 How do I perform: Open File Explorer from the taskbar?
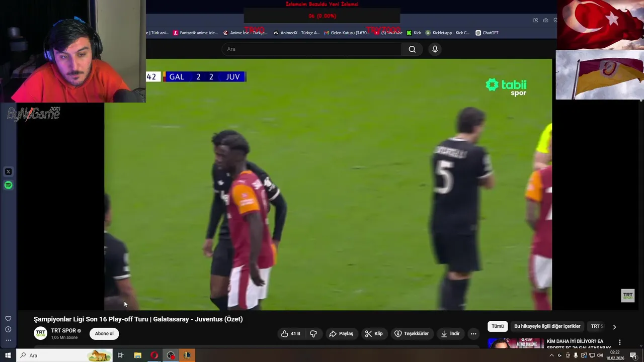(137, 355)
